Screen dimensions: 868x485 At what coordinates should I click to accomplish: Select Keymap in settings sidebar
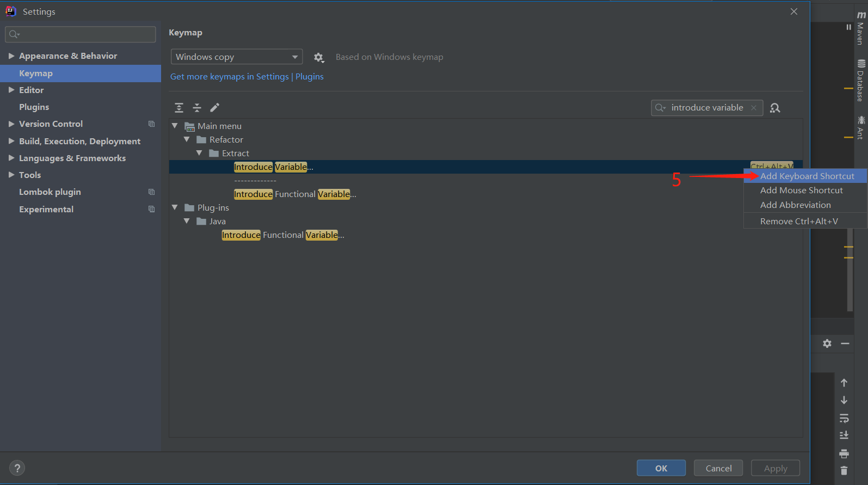coord(81,73)
